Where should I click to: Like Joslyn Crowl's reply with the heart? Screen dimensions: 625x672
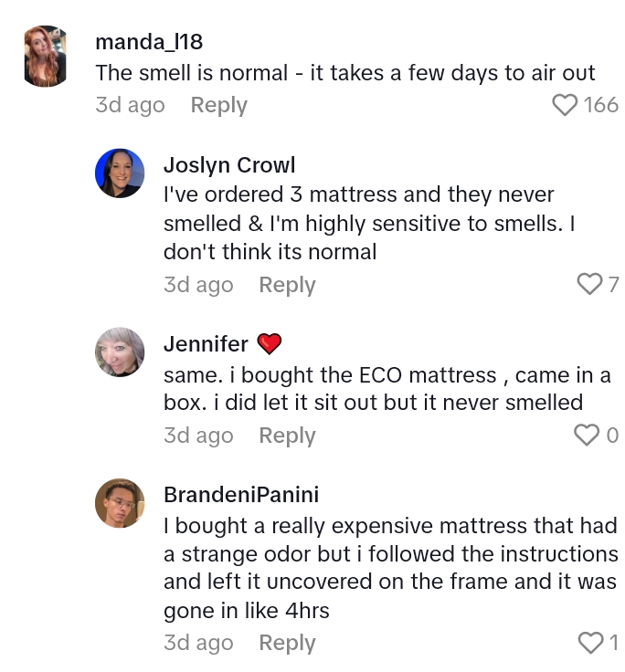(590, 285)
